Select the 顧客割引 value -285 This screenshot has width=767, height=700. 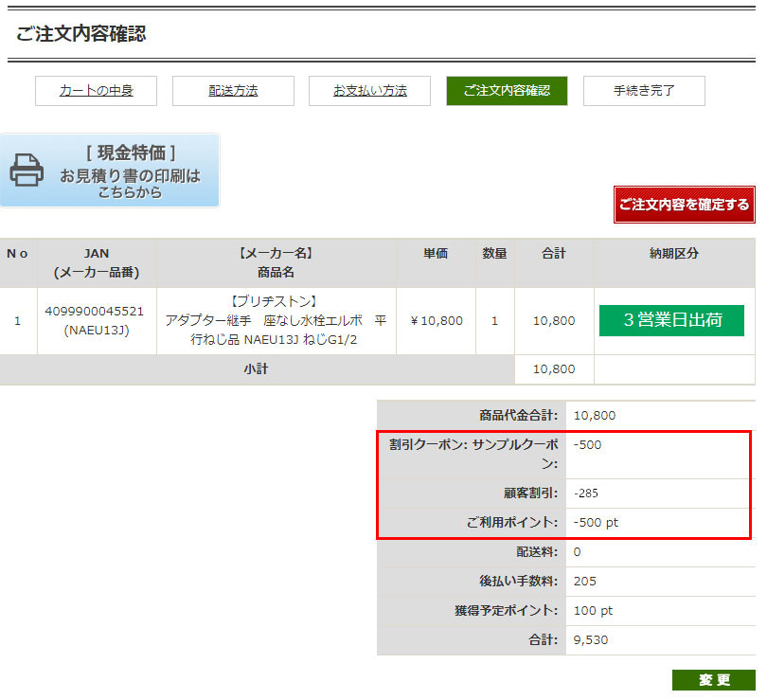tap(586, 493)
